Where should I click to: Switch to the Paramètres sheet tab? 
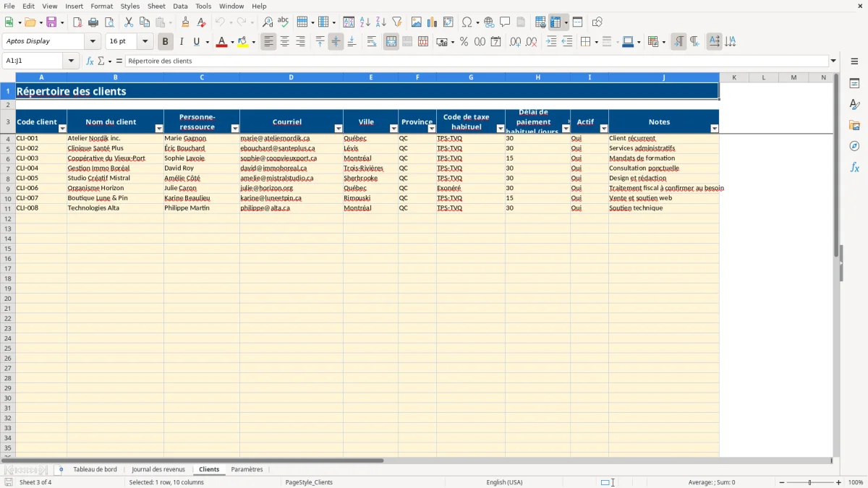[x=247, y=469]
